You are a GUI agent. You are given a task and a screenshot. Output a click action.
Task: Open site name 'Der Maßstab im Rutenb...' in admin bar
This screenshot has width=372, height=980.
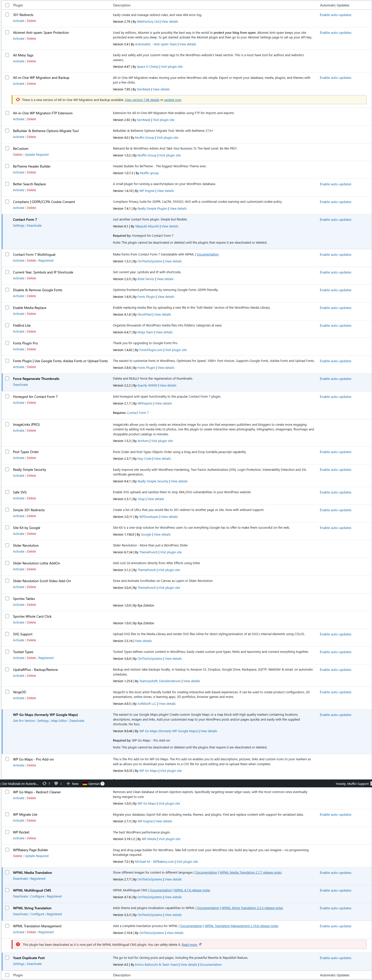click(19, 783)
